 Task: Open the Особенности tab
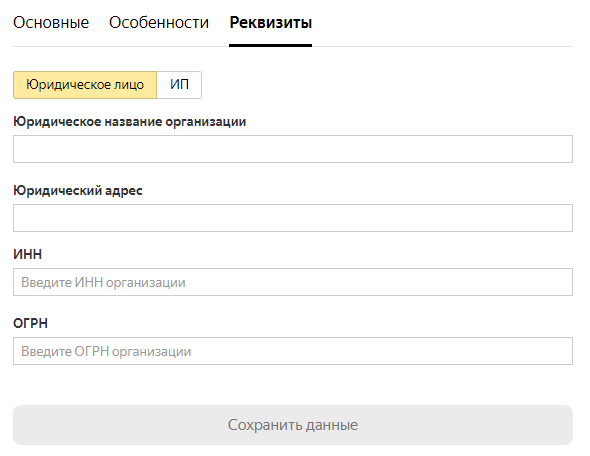[x=159, y=23]
